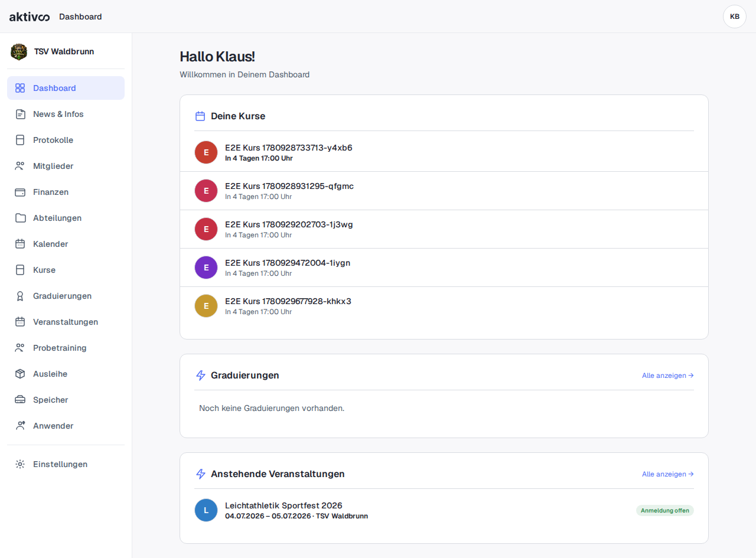The width and height of the screenshot is (756, 558).
Task: Click the avatar of course ending y4xb6
Action: [206, 152]
